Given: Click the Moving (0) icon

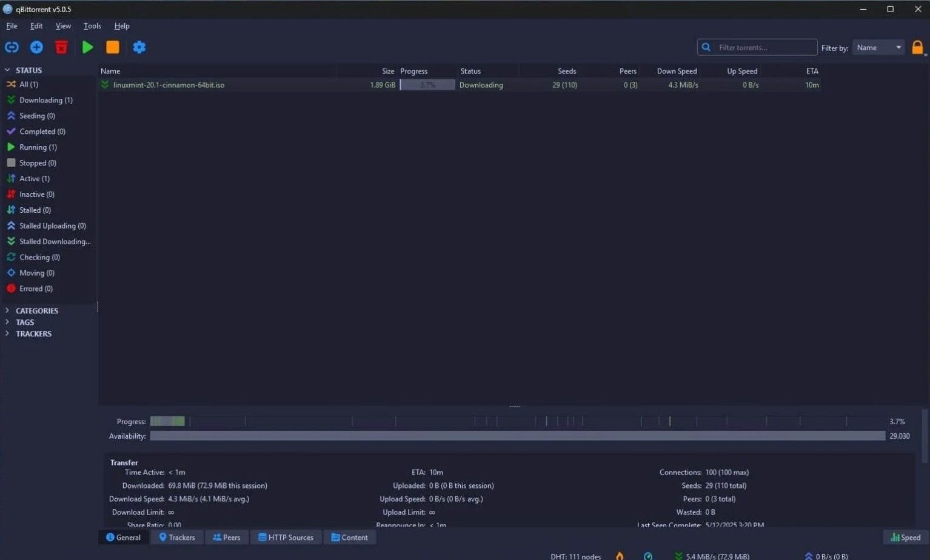Looking at the screenshot, I should pos(11,273).
